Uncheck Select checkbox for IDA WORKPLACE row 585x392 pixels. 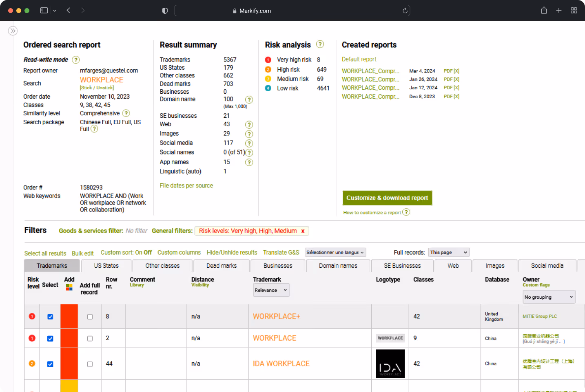(50, 364)
